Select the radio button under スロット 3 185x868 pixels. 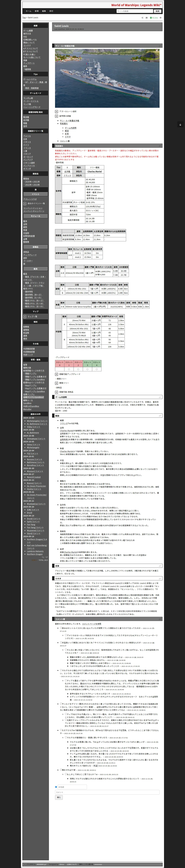[87, 369]
